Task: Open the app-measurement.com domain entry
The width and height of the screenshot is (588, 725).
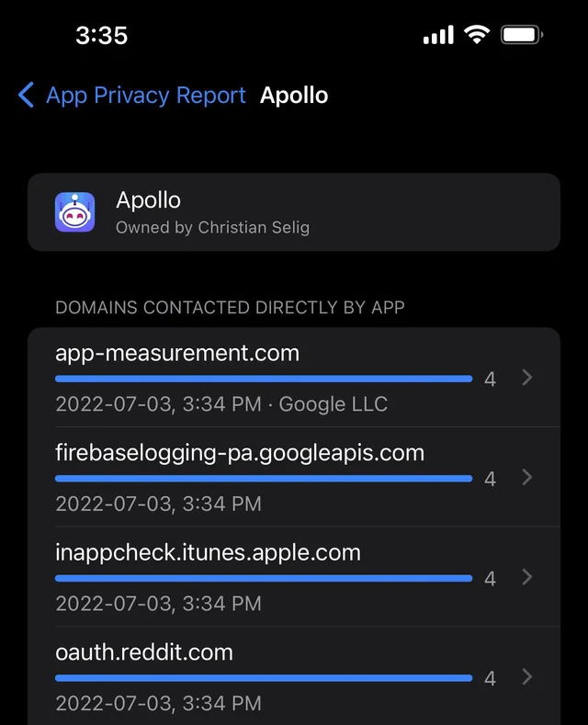Action: coord(294,378)
